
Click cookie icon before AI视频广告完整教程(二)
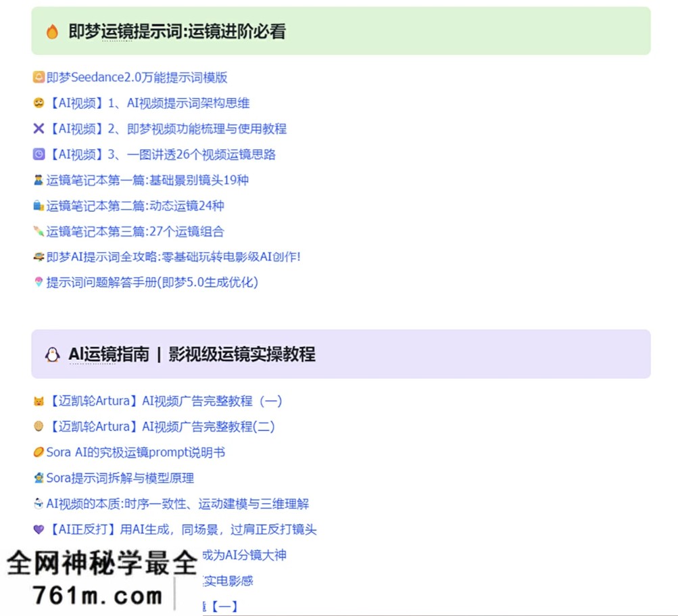click(x=39, y=427)
